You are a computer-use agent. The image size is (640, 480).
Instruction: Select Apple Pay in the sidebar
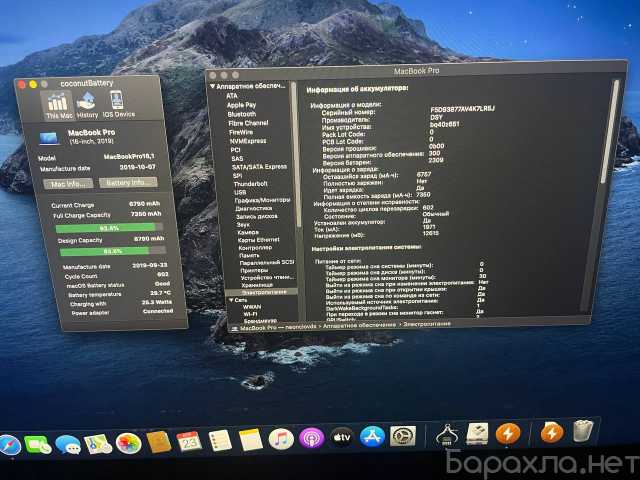[241, 105]
